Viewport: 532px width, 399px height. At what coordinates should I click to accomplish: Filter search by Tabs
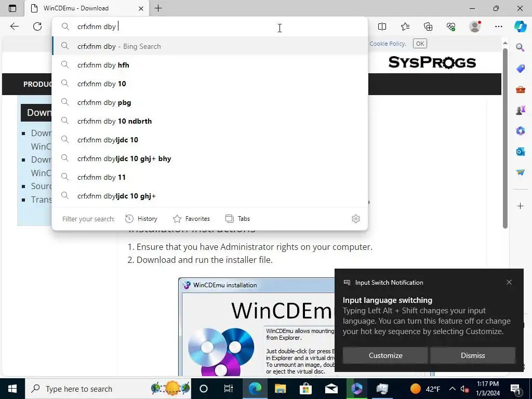click(x=237, y=219)
